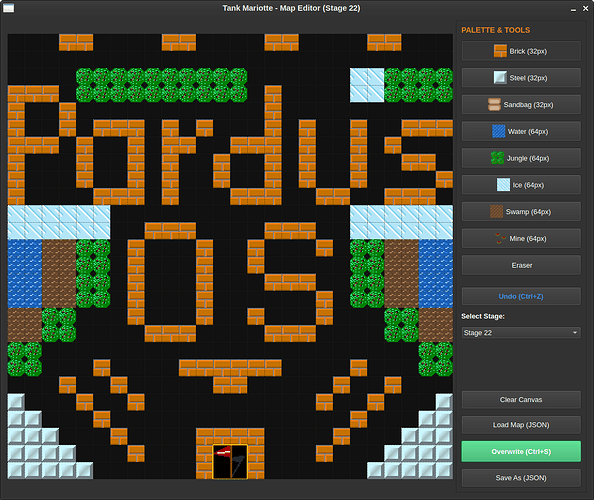
Task: Select the Brick tile from the palette
Action: coord(521,51)
